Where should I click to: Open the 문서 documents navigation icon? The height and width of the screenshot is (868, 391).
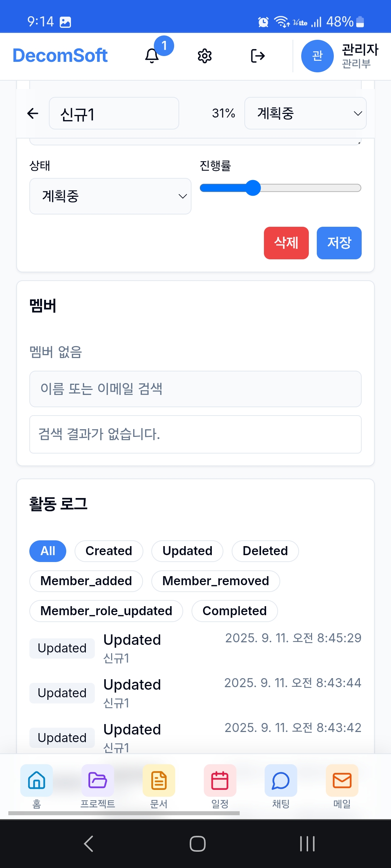tap(159, 780)
